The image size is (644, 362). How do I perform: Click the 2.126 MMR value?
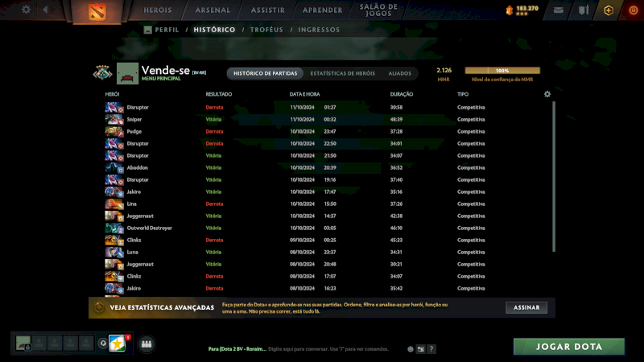tap(444, 71)
